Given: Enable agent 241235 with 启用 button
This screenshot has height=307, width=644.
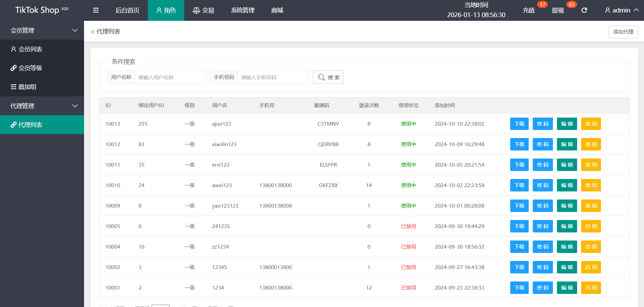Looking at the screenshot, I should tap(591, 226).
